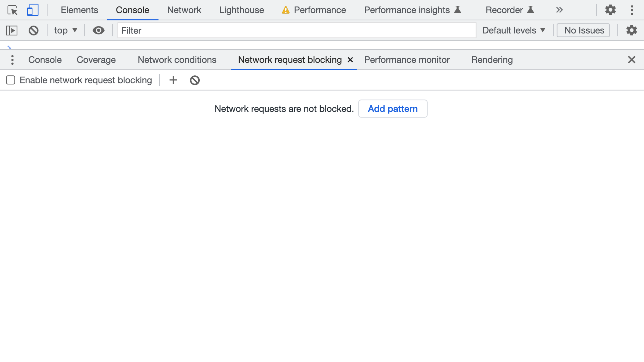Open the drawer's three-dot more tools menu
Screen dimensions: 644x362
12,60
